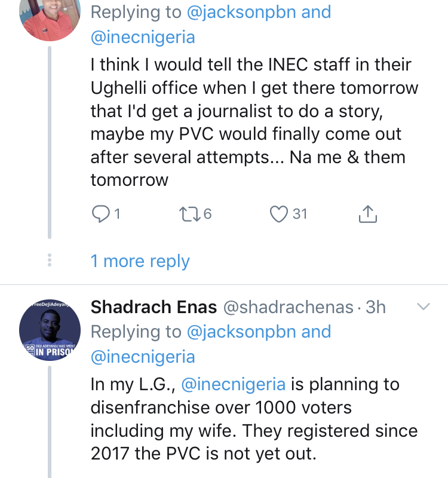Tap the share upload icon
Screen dimensions: 448x478
coord(368,214)
